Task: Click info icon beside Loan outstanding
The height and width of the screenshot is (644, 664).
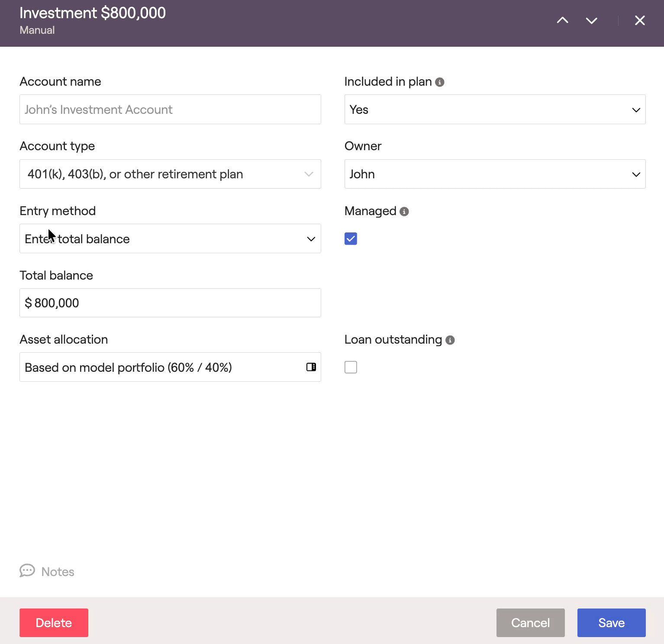Action: 450,340
